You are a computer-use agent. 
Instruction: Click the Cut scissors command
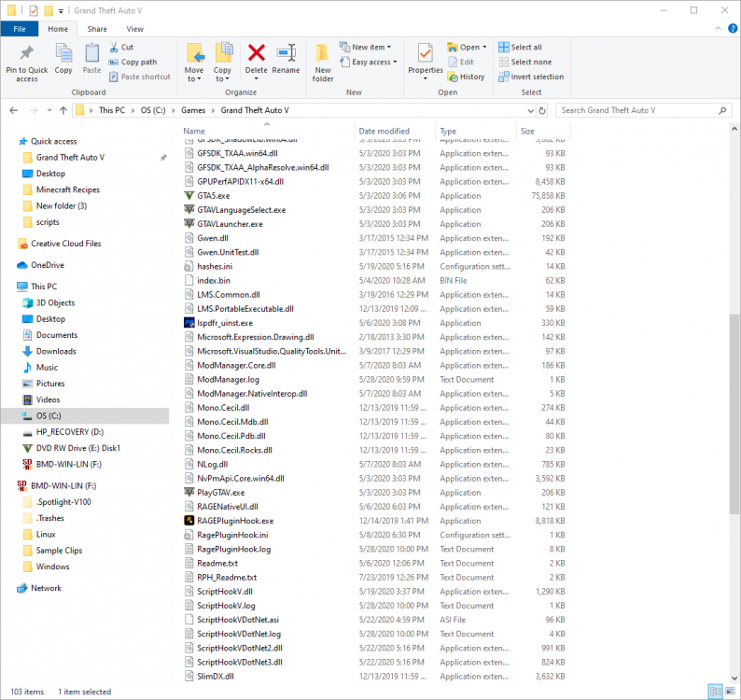pos(121,48)
